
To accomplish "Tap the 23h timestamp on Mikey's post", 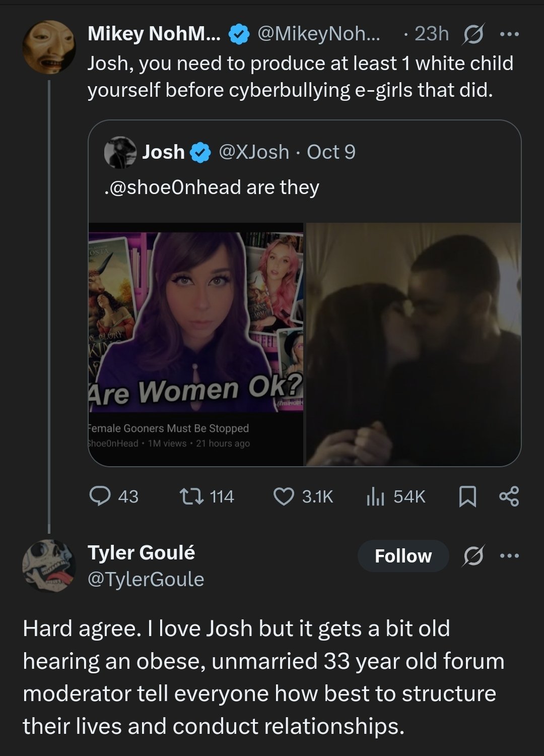I will click(431, 34).
